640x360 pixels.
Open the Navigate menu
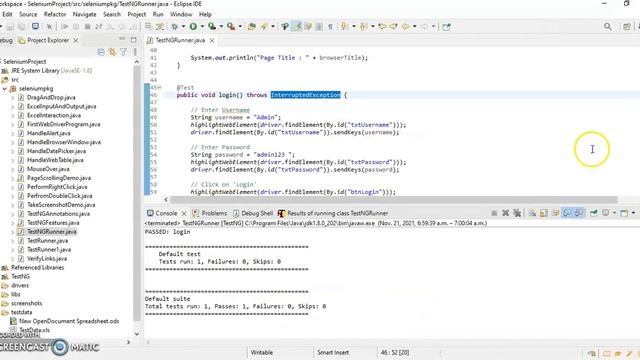(x=84, y=14)
